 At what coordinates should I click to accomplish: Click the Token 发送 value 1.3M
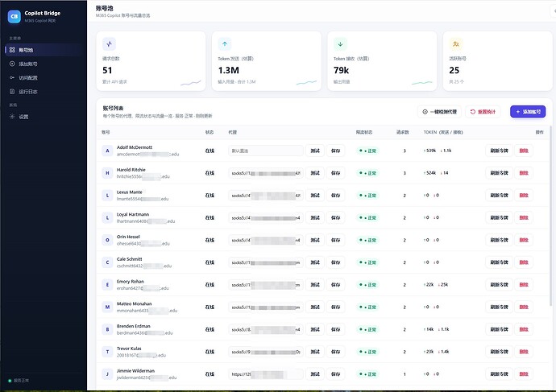tap(229, 70)
